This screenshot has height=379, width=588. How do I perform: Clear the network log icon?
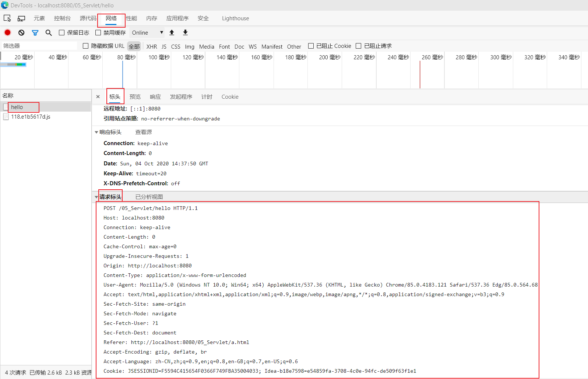coord(21,32)
